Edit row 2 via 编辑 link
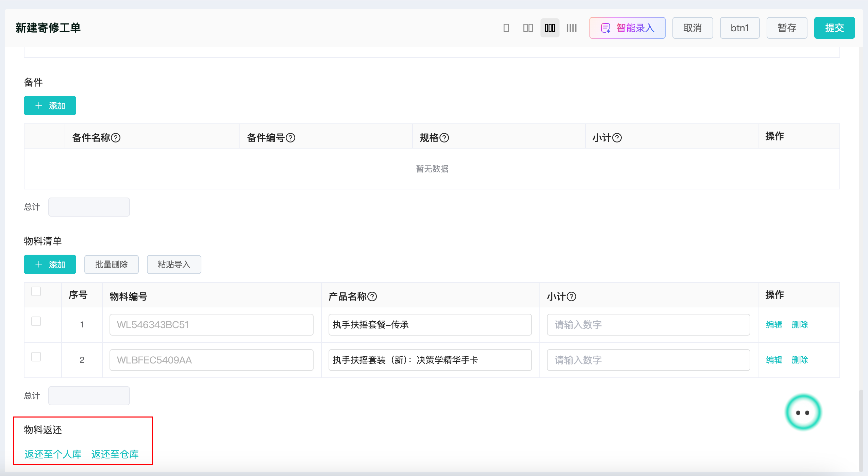The width and height of the screenshot is (868, 476). tap(774, 360)
